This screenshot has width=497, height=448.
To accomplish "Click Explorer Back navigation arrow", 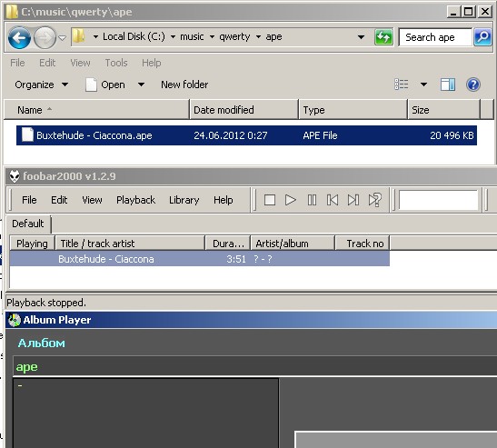I will [x=19, y=38].
